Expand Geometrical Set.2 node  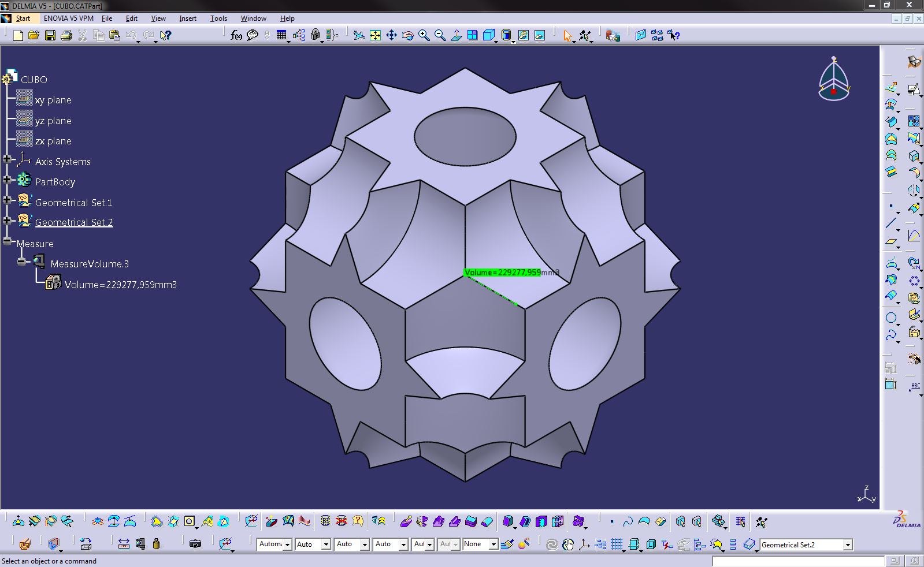[7, 220]
